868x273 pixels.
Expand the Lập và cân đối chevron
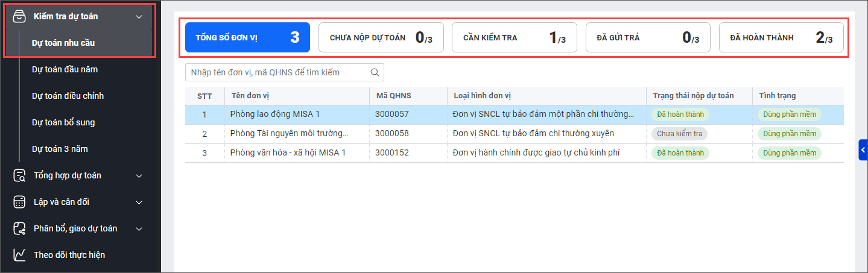(139, 202)
